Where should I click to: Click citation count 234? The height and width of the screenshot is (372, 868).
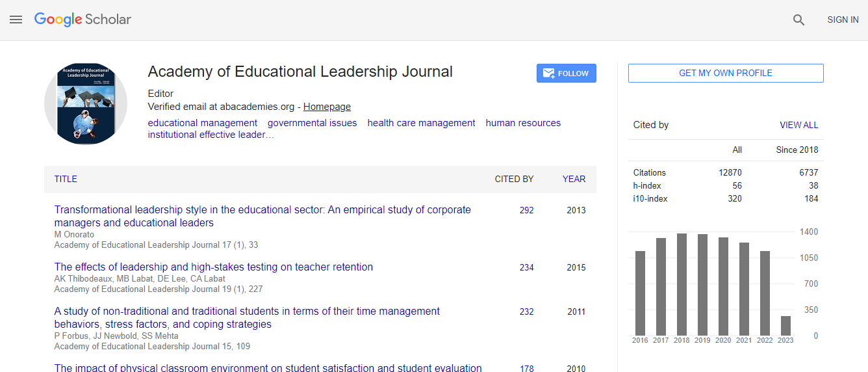pos(526,267)
